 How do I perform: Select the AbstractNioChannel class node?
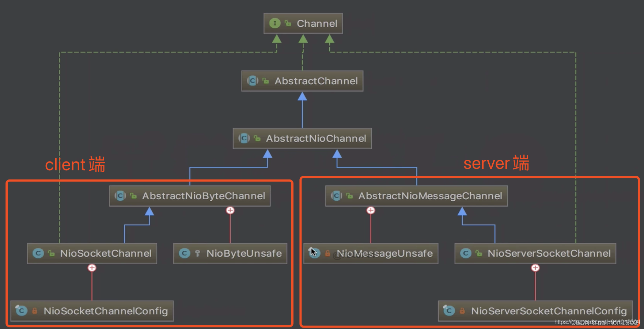[x=302, y=138]
